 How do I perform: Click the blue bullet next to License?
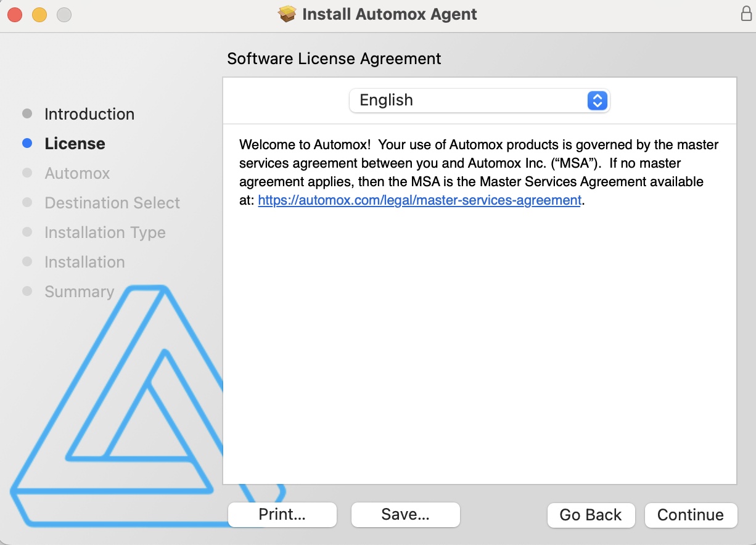coord(27,144)
